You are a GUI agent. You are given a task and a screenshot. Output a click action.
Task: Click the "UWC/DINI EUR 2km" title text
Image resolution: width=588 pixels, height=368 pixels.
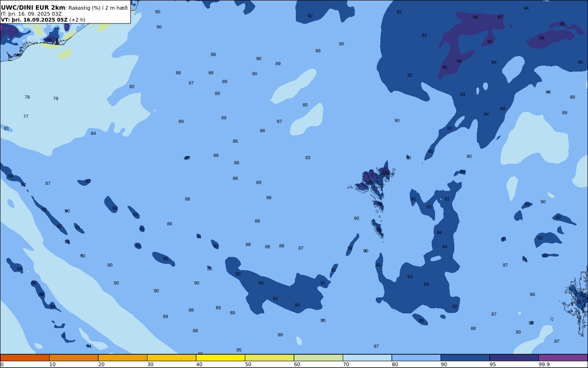33,8
